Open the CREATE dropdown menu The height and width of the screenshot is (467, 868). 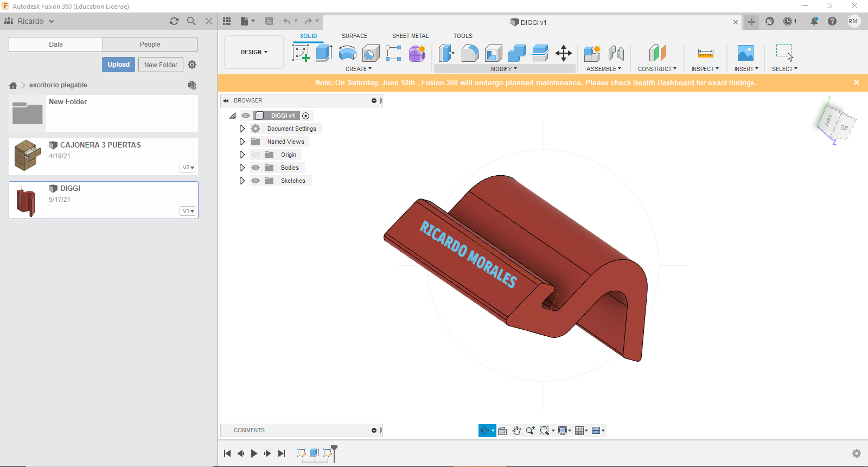pyautogui.click(x=359, y=69)
